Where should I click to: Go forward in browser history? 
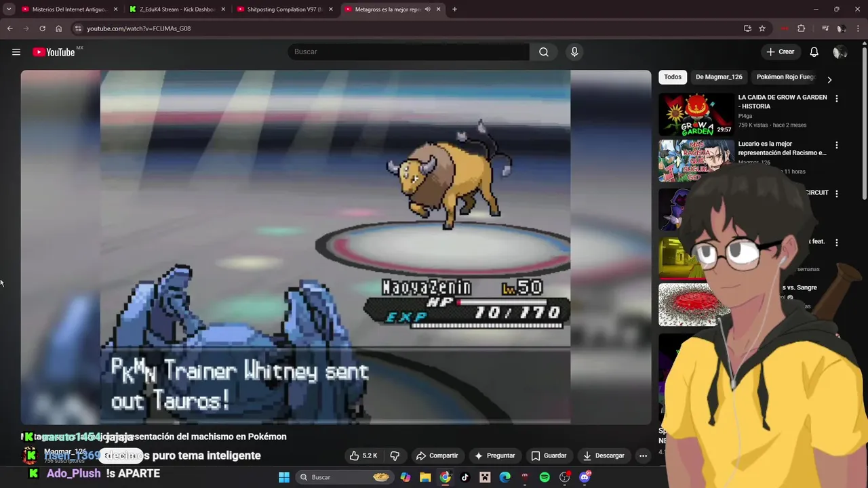pos(26,28)
